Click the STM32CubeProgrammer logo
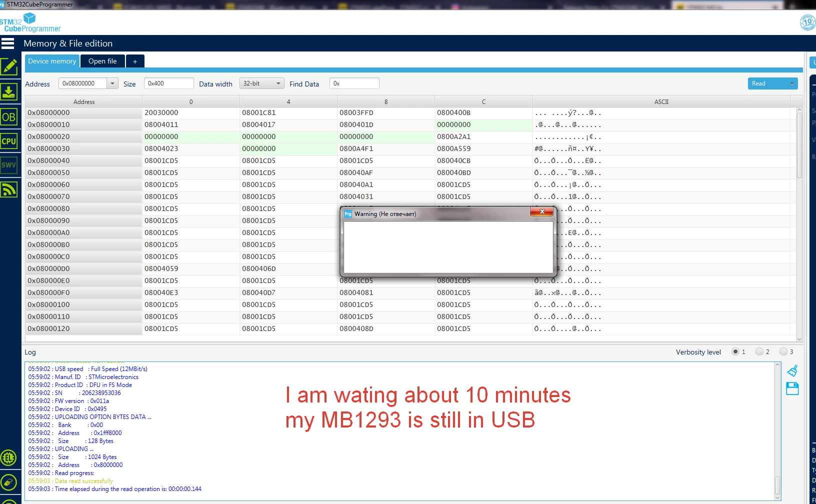This screenshot has height=504, width=816. 30,23
